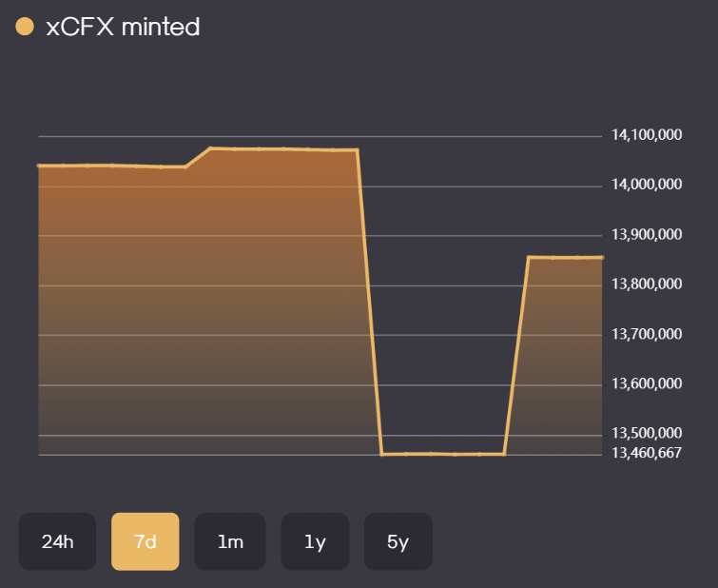Click the 14,100,000 y-axis label
The height and width of the screenshot is (588, 718).
647,135
